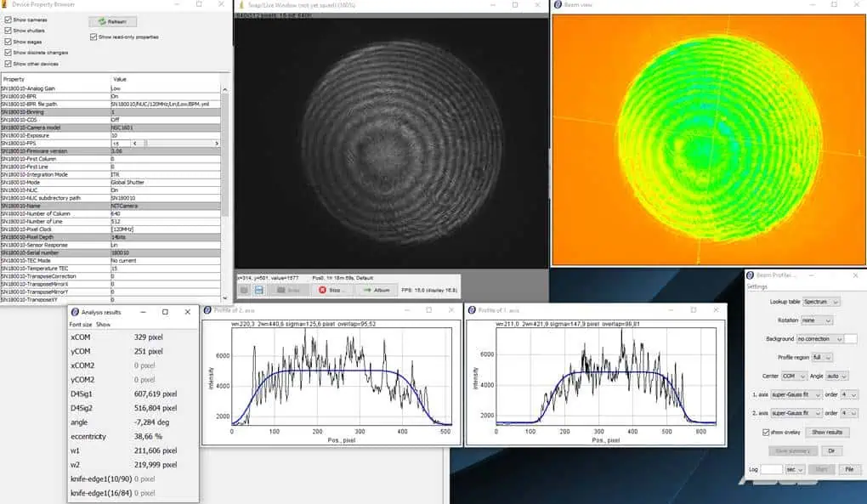Click the Dir button in Beam Profiler
Screen dimensions: 867x504
pos(831,451)
